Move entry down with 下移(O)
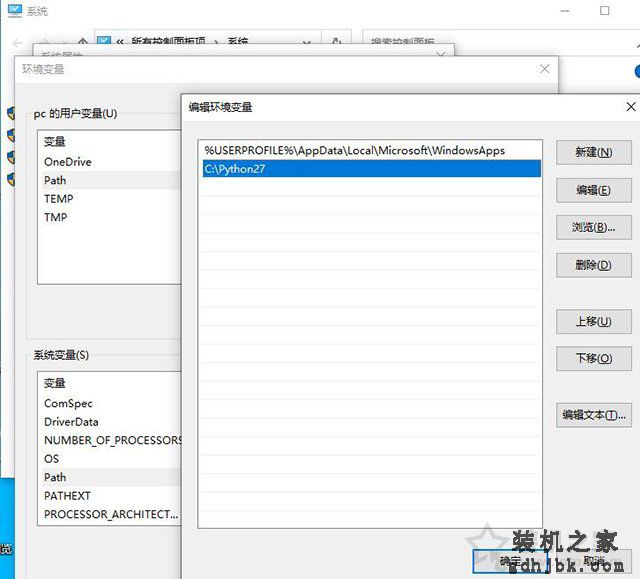The height and width of the screenshot is (579, 640). coord(593,358)
